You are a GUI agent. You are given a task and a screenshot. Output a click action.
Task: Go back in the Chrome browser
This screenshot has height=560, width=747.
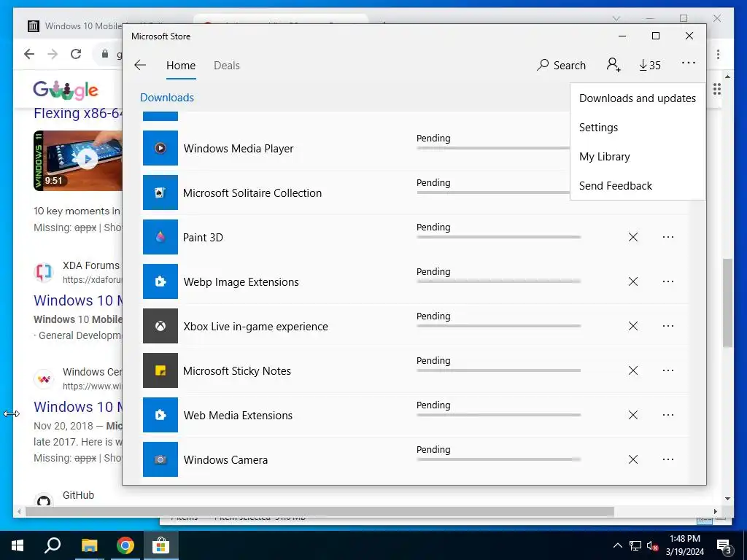coord(29,54)
